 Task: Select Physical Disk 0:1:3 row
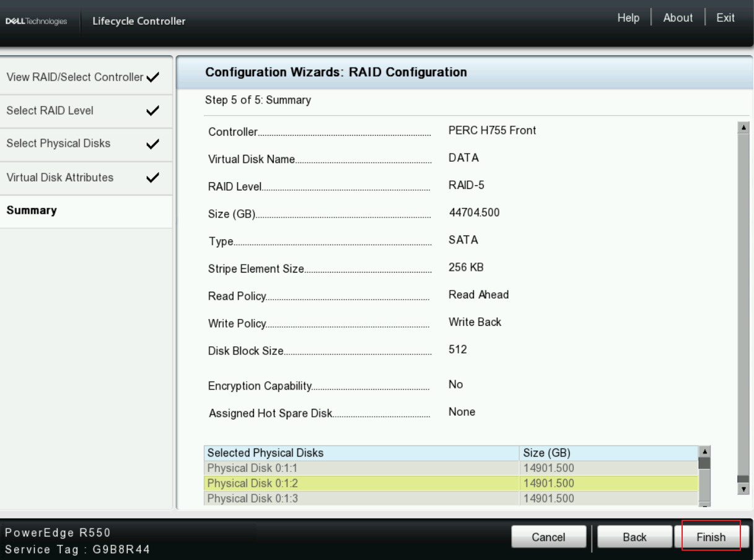[450, 498]
